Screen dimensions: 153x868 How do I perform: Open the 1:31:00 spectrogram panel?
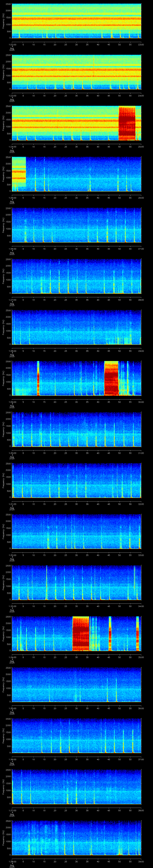(76, 480)
